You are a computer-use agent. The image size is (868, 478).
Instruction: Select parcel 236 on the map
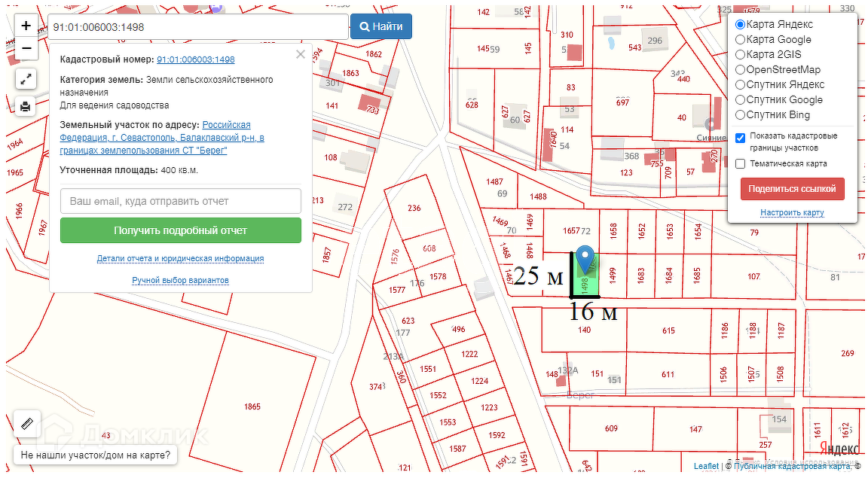[414, 208]
